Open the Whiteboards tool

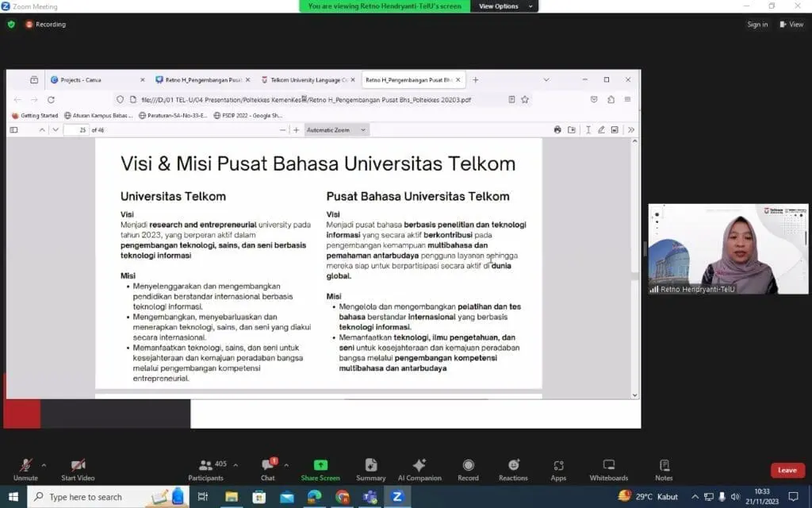tap(608, 468)
